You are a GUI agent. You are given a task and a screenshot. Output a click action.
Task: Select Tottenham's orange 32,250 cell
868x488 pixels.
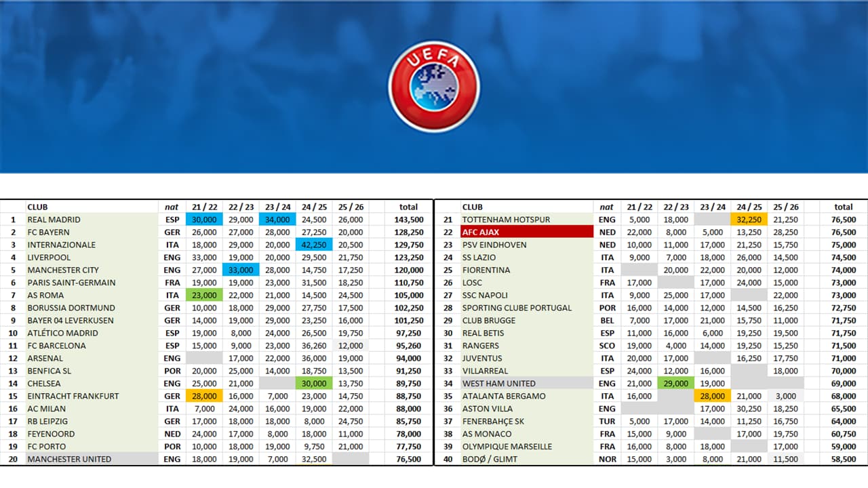click(749, 220)
